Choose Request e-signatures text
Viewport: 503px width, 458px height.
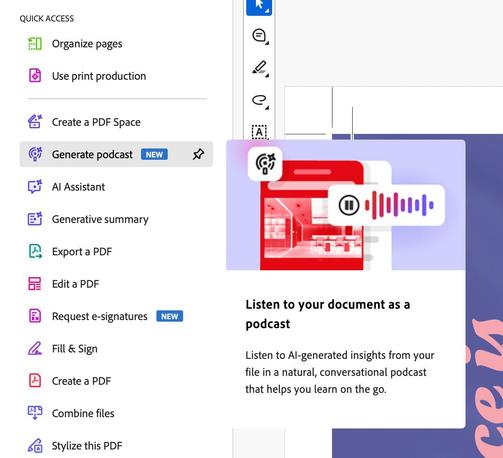click(100, 316)
